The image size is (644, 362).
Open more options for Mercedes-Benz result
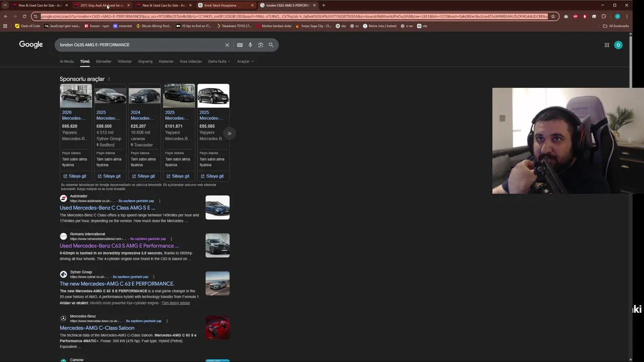[167, 321]
